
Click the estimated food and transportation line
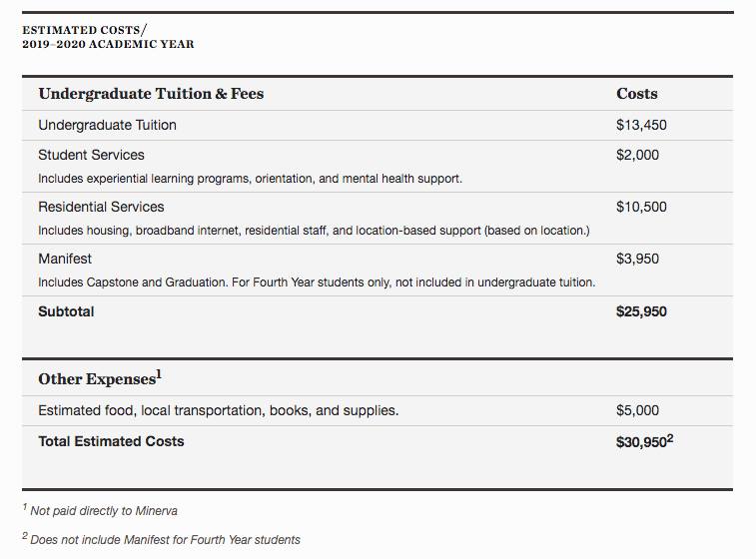(x=218, y=410)
